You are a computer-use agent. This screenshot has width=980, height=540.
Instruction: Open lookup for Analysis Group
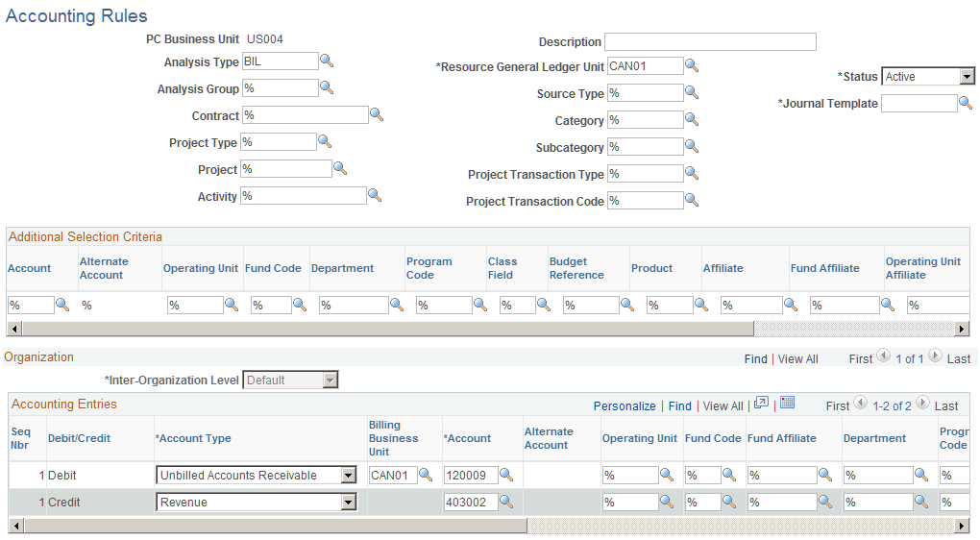[x=327, y=87]
